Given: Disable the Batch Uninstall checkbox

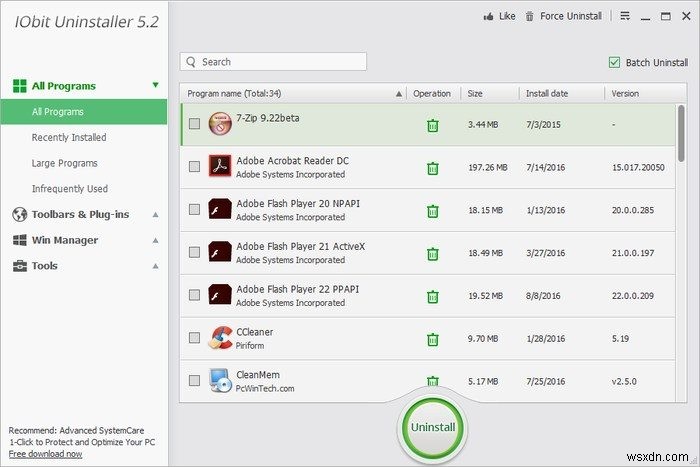Looking at the screenshot, I should tap(614, 63).
